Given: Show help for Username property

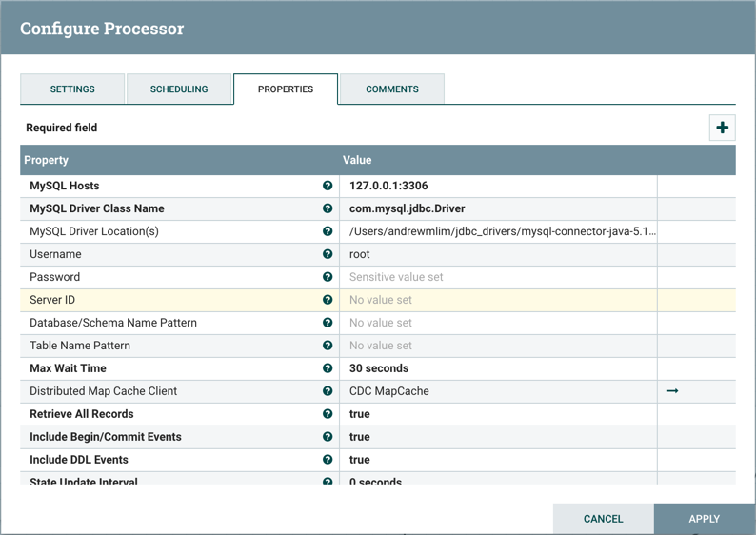Looking at the screenshot, I should pyautogui.click(x=328, y=254).
